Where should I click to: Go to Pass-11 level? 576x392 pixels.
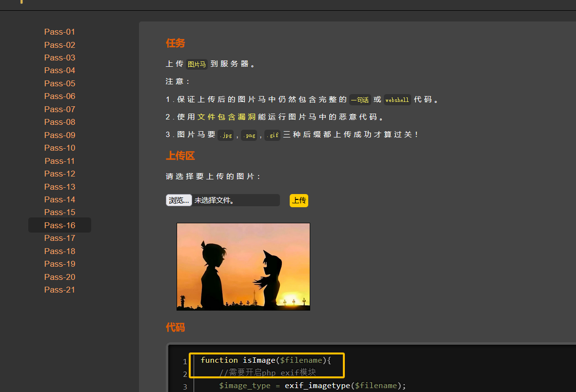click(x=60, y=161)
